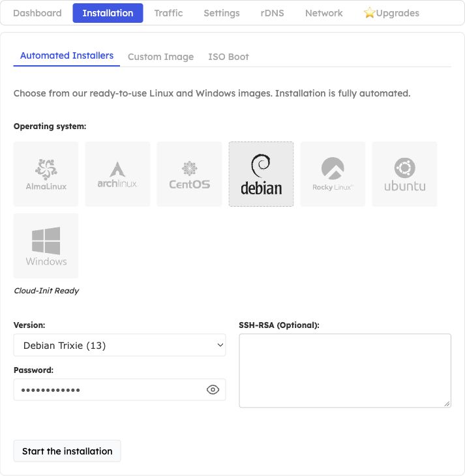Open the Installation tab
465x476 pixels.
pos(108,13)
